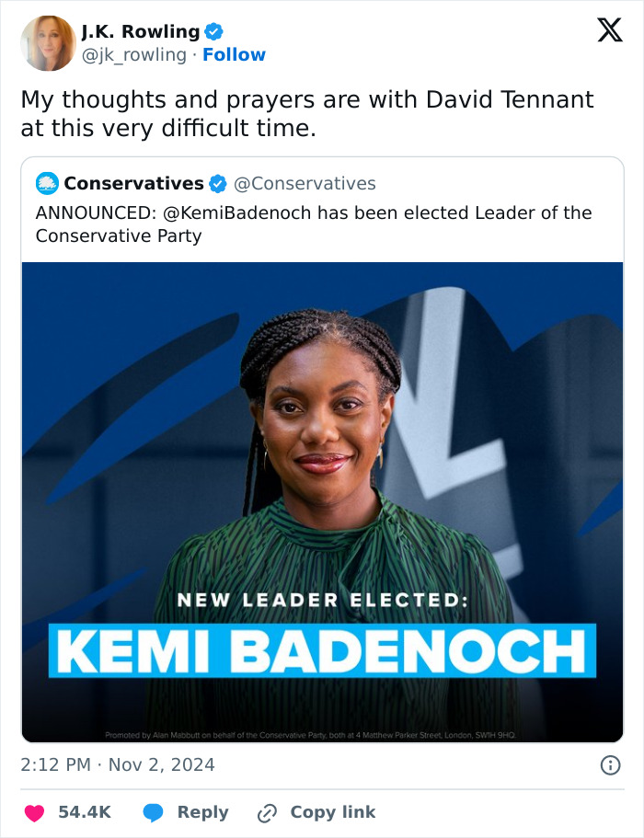Click the X logo icon
Screen dimensions: 644x838
610,30
